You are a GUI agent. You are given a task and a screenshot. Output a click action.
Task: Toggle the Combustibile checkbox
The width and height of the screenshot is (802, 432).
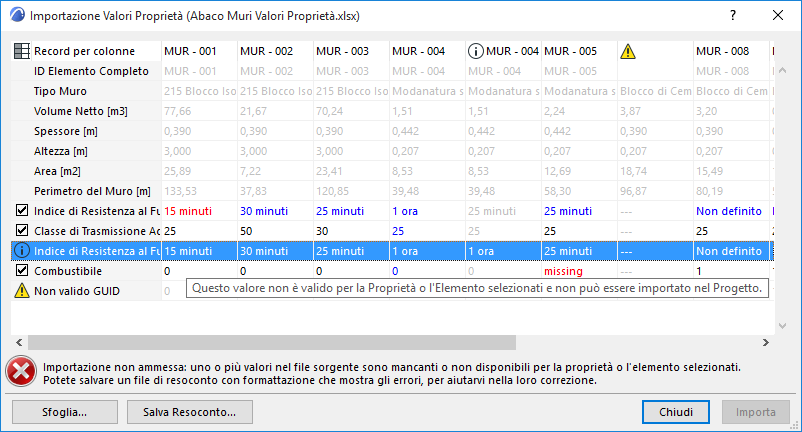click(x=21, y=270)
